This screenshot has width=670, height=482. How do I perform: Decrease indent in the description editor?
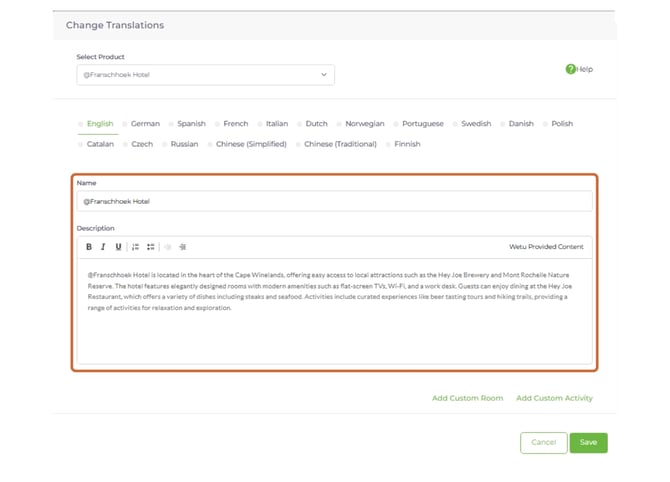click(168, 247)
